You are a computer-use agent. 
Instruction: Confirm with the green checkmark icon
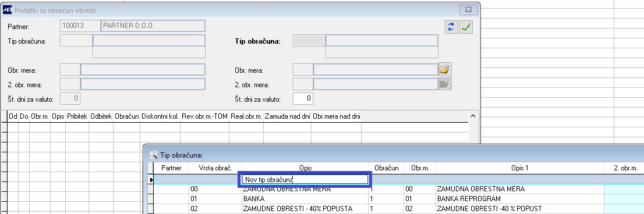(466, 27)
